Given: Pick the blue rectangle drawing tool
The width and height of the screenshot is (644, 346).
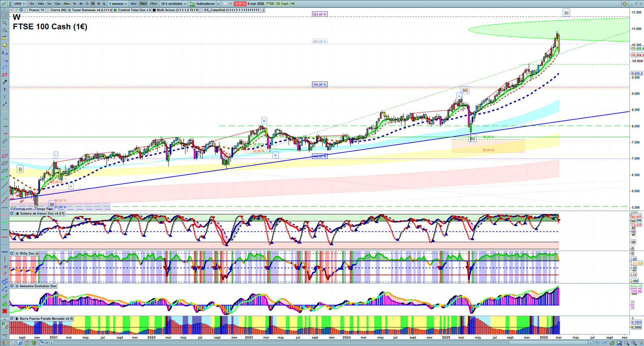Looking at the screenshot, I should 4,67.
